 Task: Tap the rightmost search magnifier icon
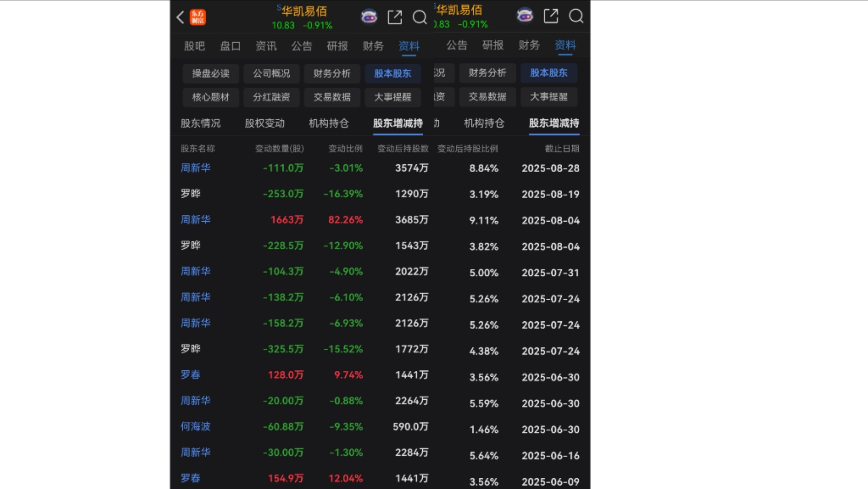pyautogui.click(x=576, y=16)
